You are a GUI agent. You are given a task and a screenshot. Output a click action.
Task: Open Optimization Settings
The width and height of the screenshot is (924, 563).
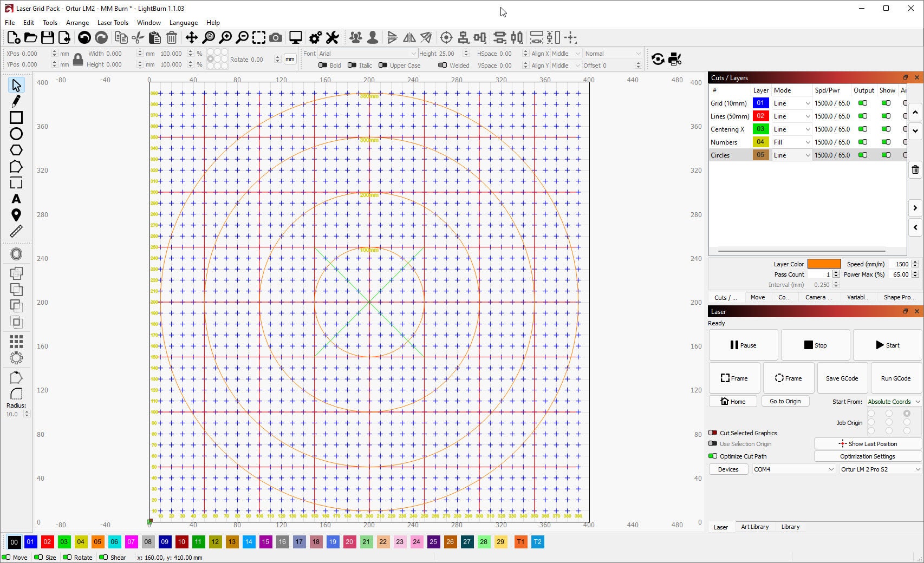(867, 456)
